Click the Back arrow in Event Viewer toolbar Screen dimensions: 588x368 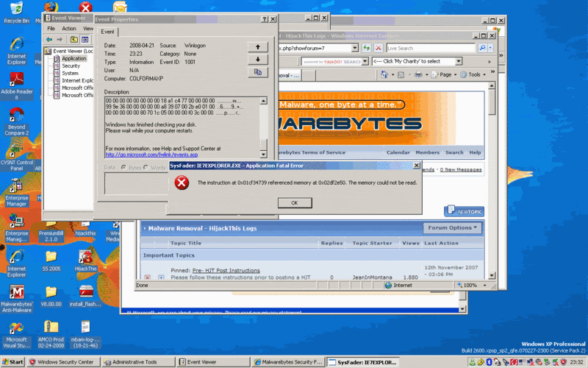click(49, 40)
